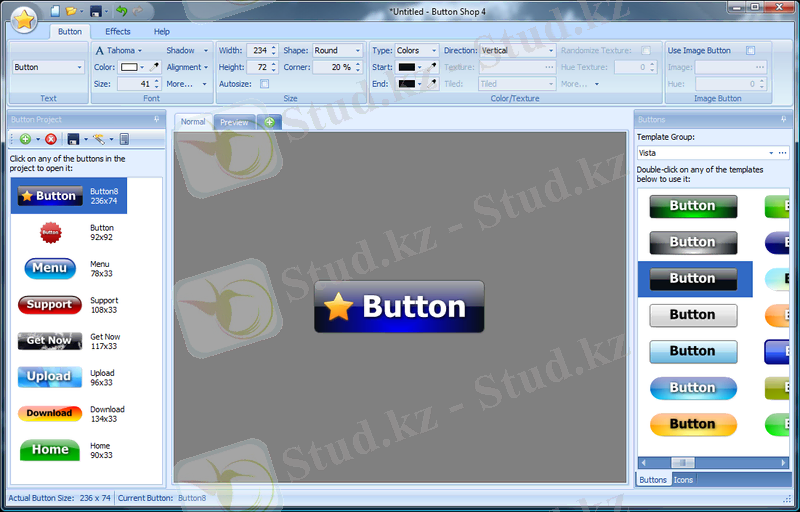Toggle the Randomize Texture checkbox
This screenshot has height=512, width=800.
coord(646,50)
